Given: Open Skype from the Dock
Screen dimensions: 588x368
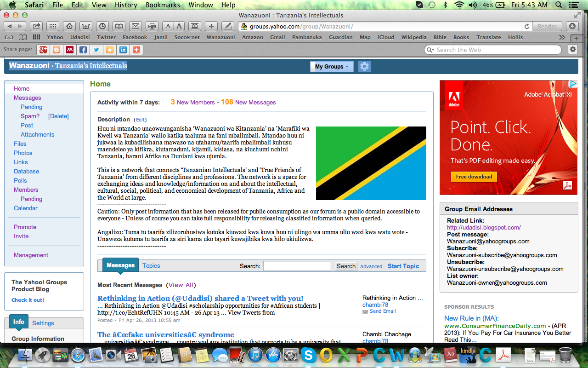Looking at the screenshot, I should point(308,355).
